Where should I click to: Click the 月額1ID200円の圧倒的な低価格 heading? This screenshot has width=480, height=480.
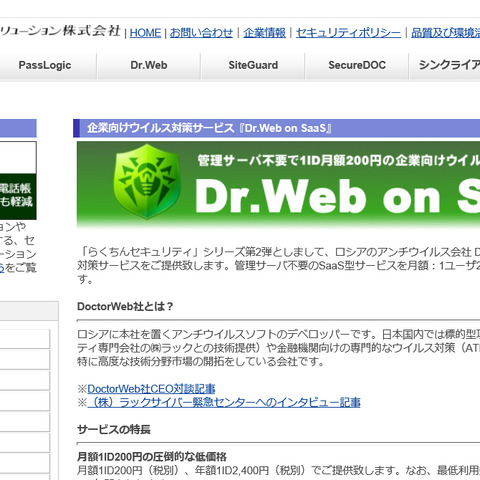pyautogui.click(x=152, y=456)
